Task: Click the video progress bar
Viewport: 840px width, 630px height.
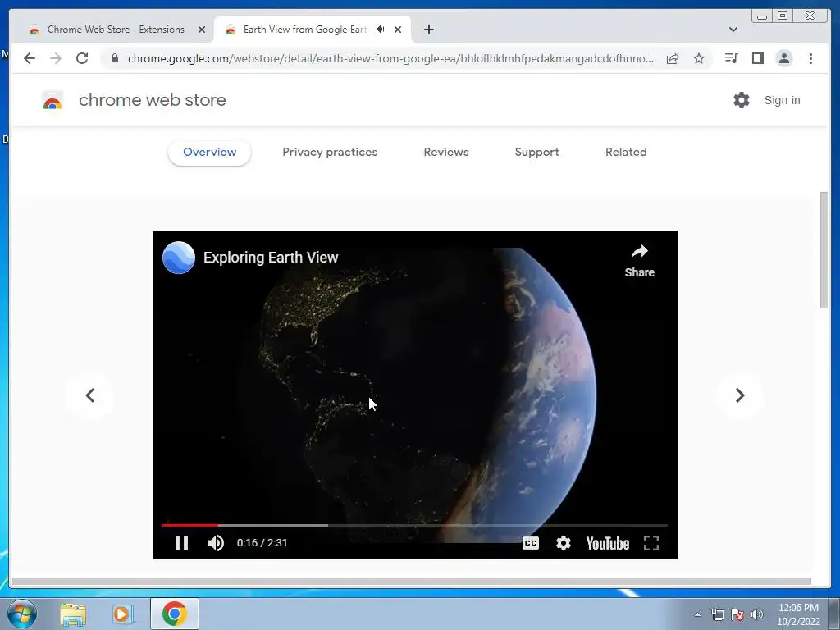Action: point(414,525)
